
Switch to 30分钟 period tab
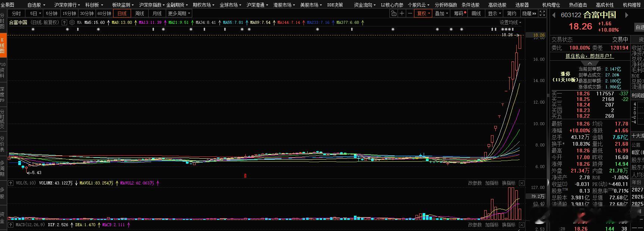pyautogui.click(x=87, y=13)
